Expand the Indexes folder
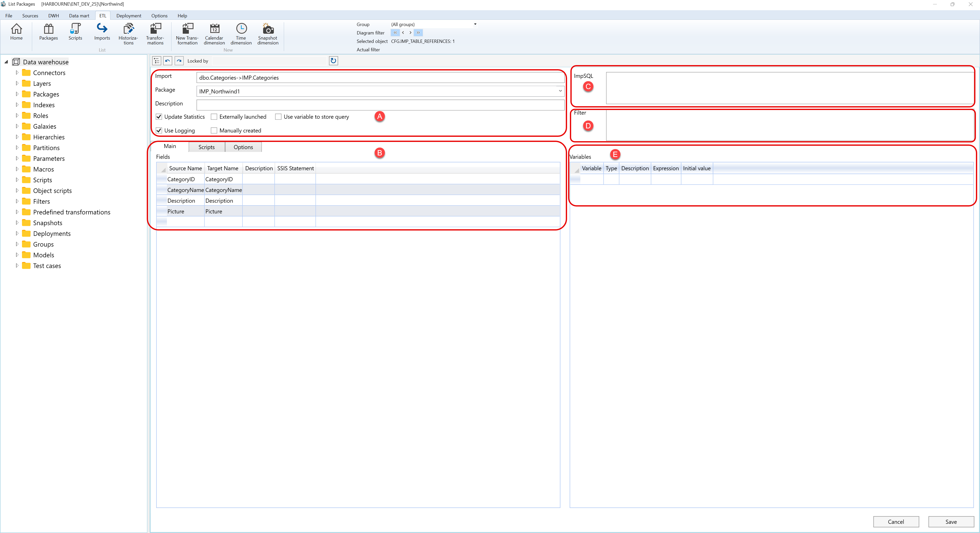The width and height of the screenshot is (980, 533). click(x=17, y=105)
